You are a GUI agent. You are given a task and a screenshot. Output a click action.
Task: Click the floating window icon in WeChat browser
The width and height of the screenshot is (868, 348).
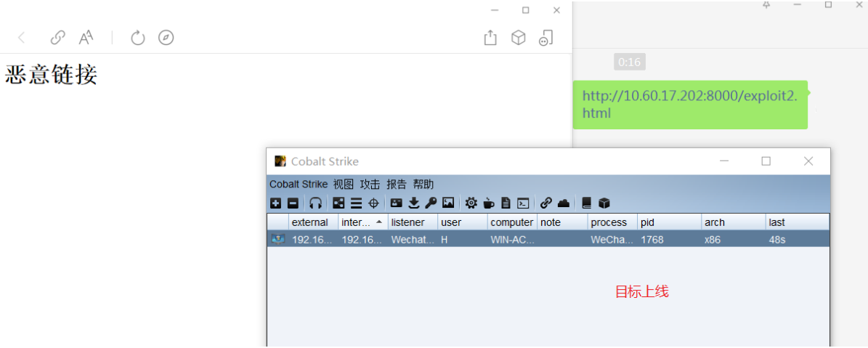545,38
